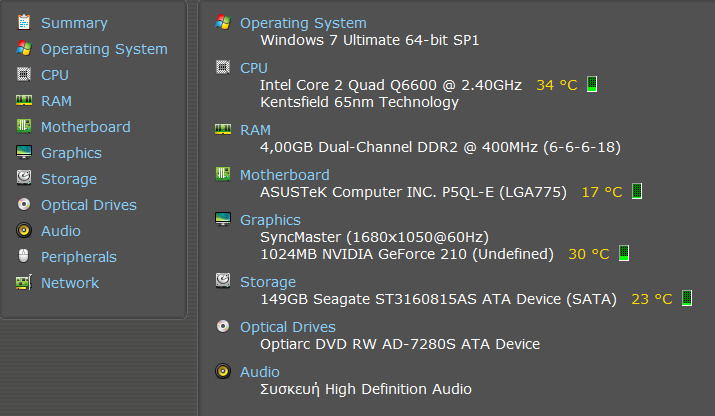
Task: Click the Audio heading in the summary panel
Action: pyautogui.click(x=259, y=372)
